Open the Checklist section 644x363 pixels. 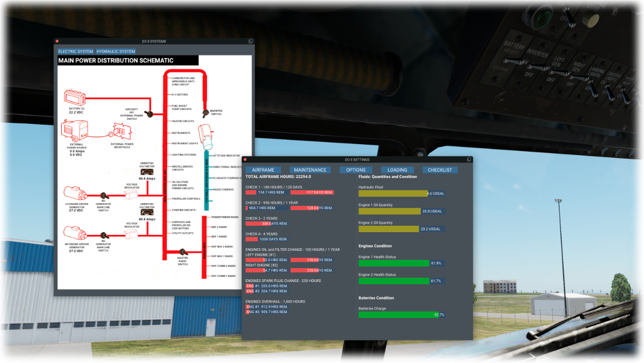[x=440, y=170]
